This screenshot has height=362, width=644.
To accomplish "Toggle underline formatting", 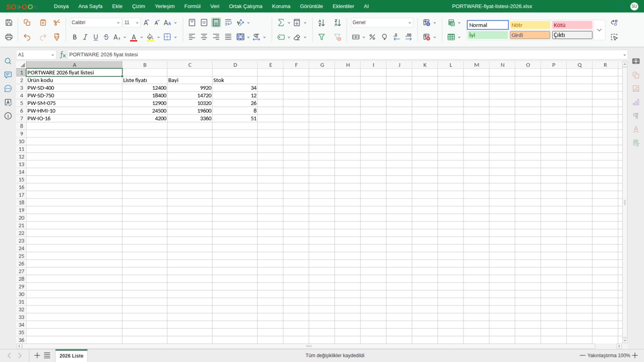I will 96,37.
